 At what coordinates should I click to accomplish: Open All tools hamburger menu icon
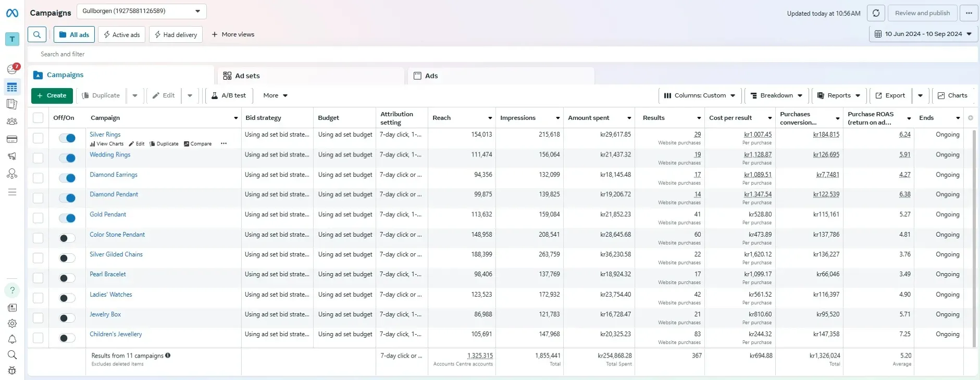[12, 192]
